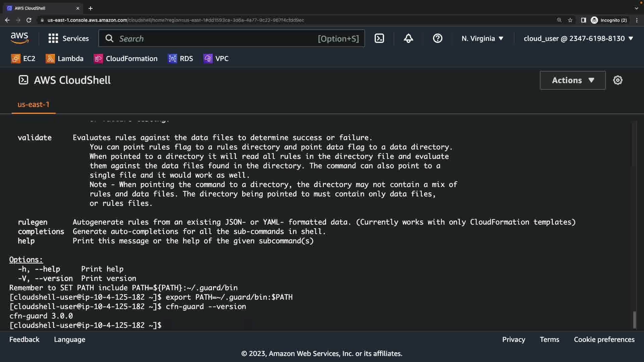Viewport: 644px width, 362px height.
Task: Open the CloudFormation shortcut
Action: (x=125, y=59)
